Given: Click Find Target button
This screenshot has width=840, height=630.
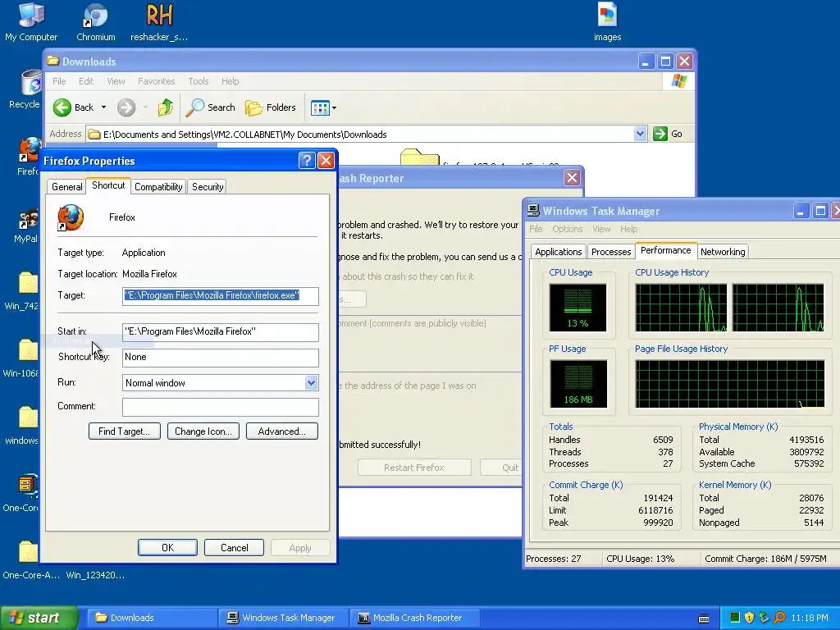Looking at the screenshot, I should (125, 431).
